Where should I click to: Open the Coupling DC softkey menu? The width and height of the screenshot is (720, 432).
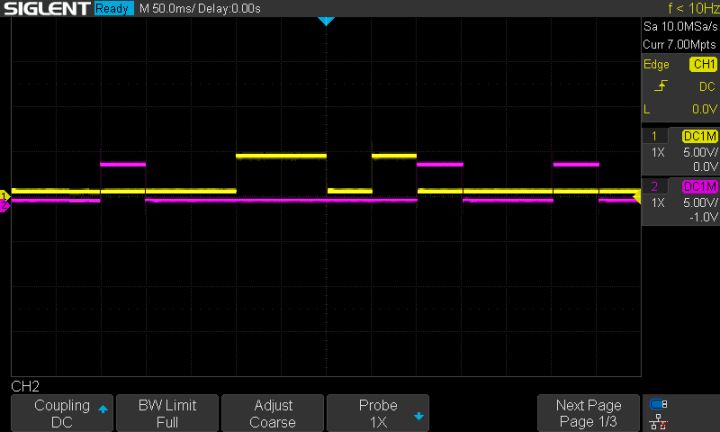point(62,413)
